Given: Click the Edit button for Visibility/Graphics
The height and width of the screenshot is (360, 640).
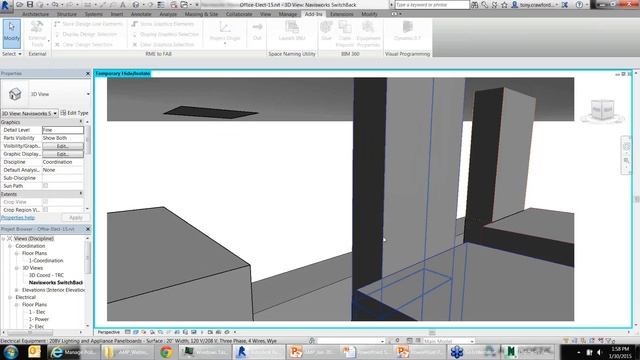Looking at the screenshot, I should tap(63, 146).
